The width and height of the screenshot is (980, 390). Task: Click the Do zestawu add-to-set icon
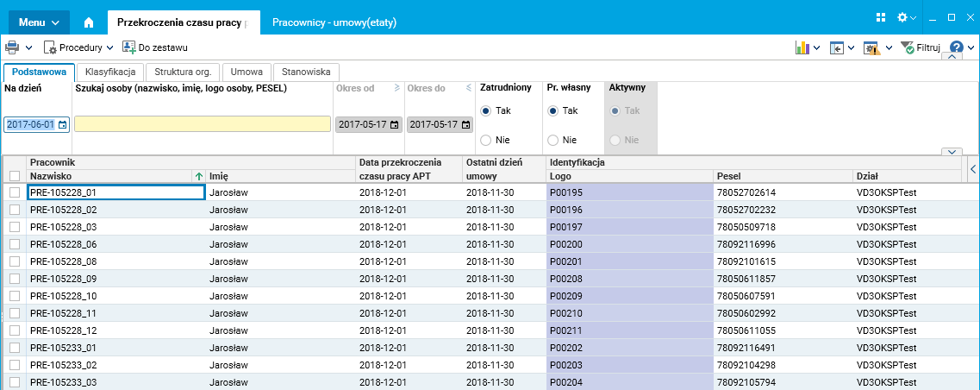pos(129,47)
